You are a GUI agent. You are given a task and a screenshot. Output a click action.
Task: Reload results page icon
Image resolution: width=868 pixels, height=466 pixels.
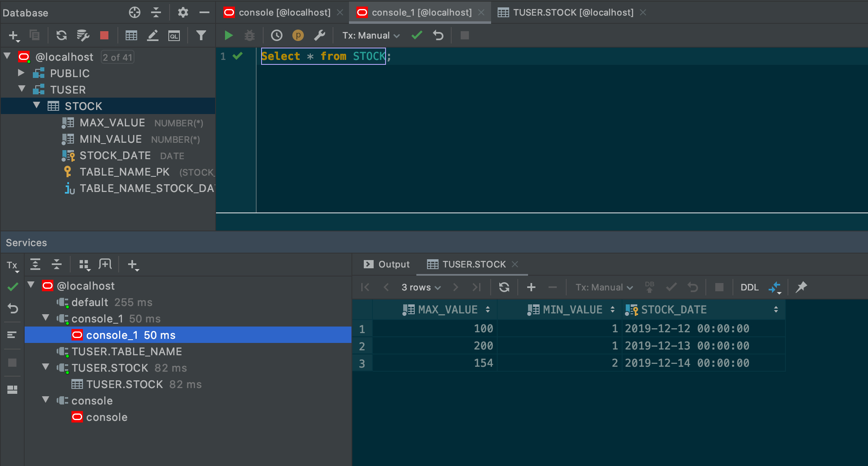(504, 287)
